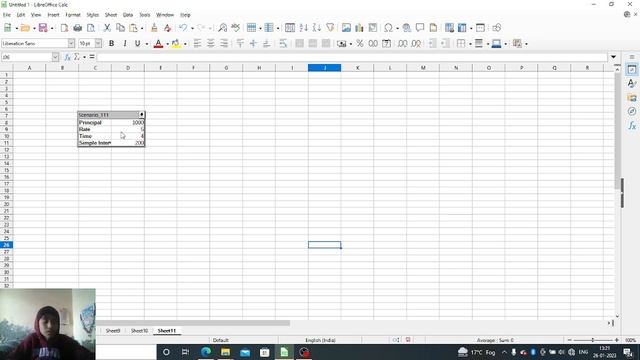This screenshot has width=640, height=360.
Task: Toggle Italic formatting
Action: tap(124, 43)
